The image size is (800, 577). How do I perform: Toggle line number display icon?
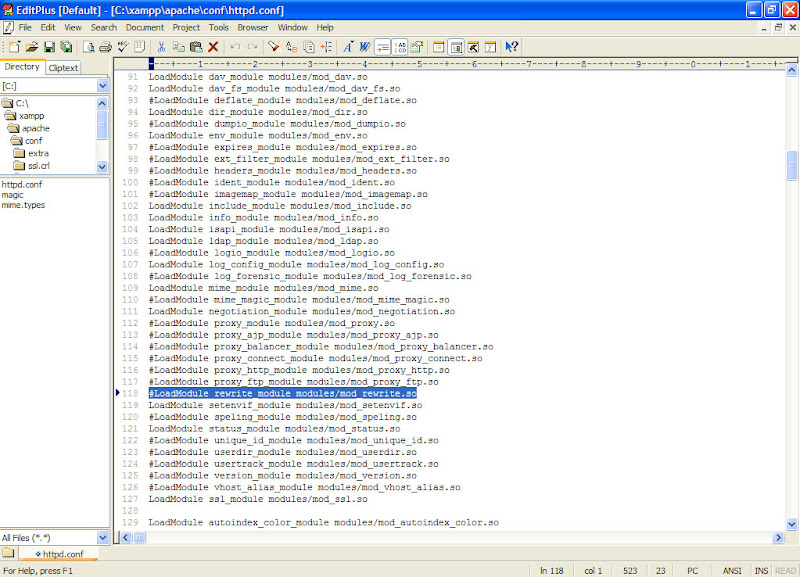(399, 47)
